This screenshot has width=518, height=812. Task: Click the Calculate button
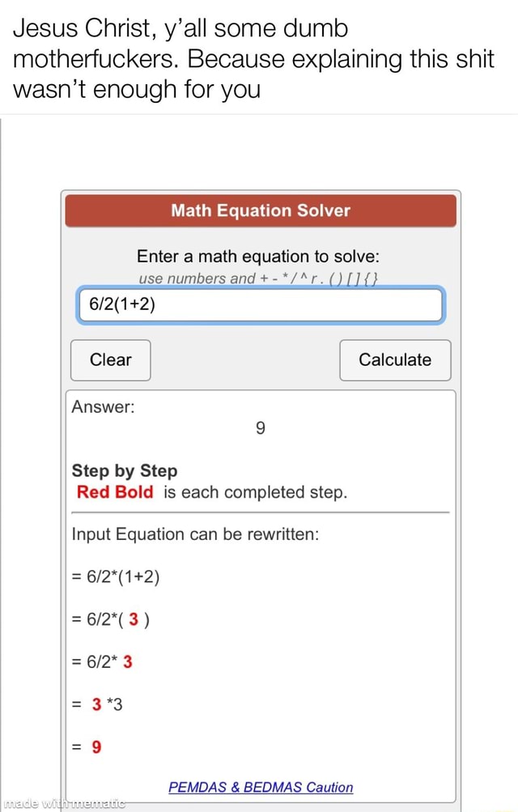click(x=395, y=360)
